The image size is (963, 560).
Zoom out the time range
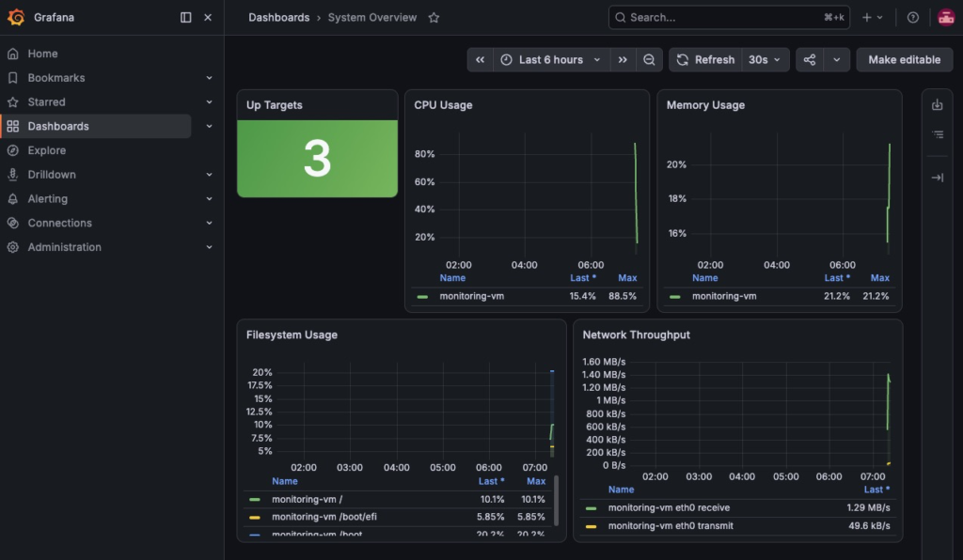649,59
